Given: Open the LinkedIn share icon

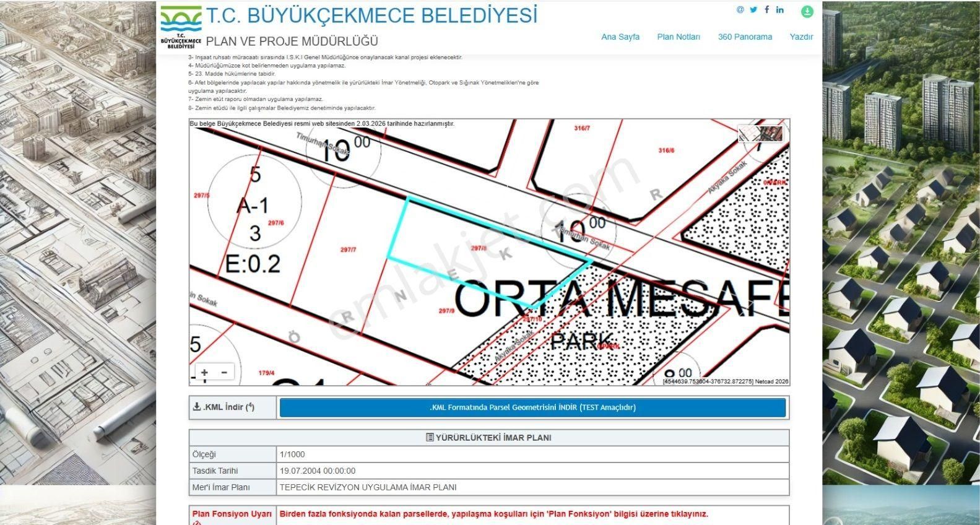Looking at the screenshot, I should [780, 9].
